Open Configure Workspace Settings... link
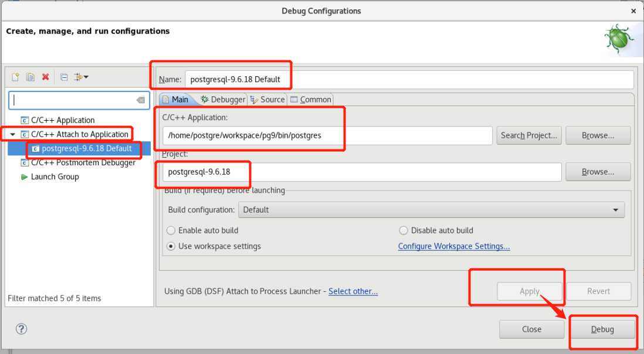This screenshot has width=644, height=354. pyautogui.click(x=454, y=246)
